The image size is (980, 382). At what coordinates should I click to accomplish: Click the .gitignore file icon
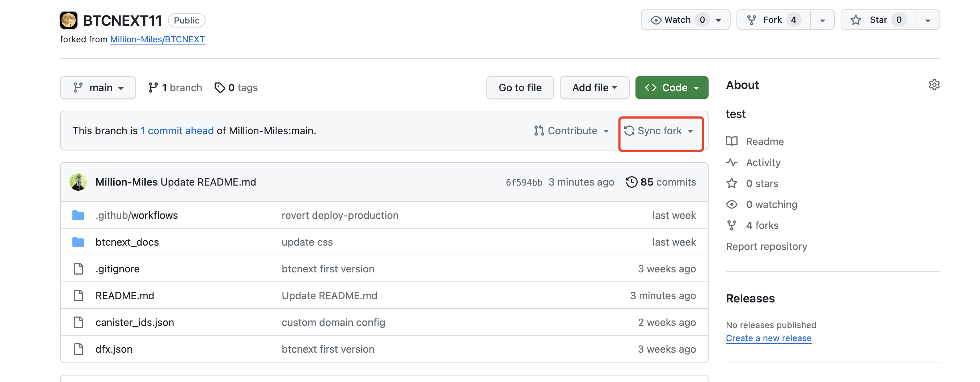pos(79,269)
